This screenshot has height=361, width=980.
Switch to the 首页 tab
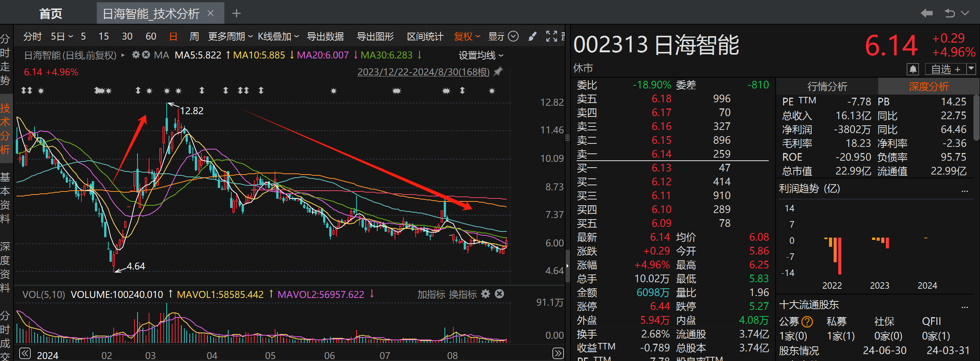50,14
